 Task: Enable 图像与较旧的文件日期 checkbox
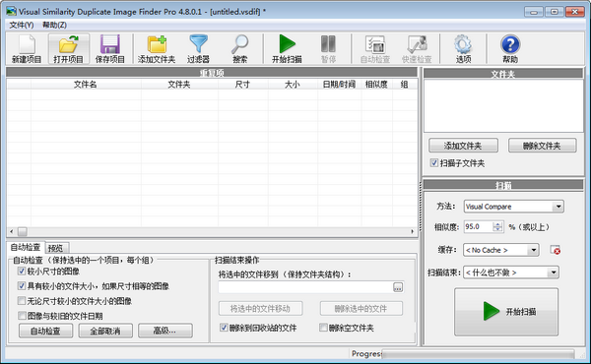tap(22, 315)
